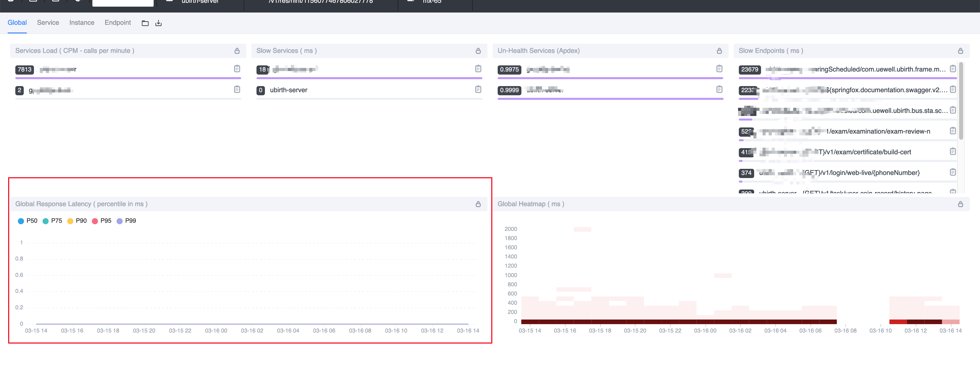
Task: Copy ubirth-server name in Slow Services
Action: point(478,89)
